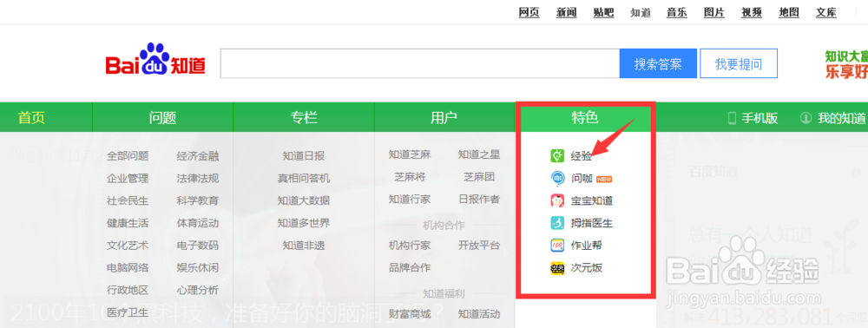
Task: Open 芝麻将 user link
Action: tap(410, 177)
